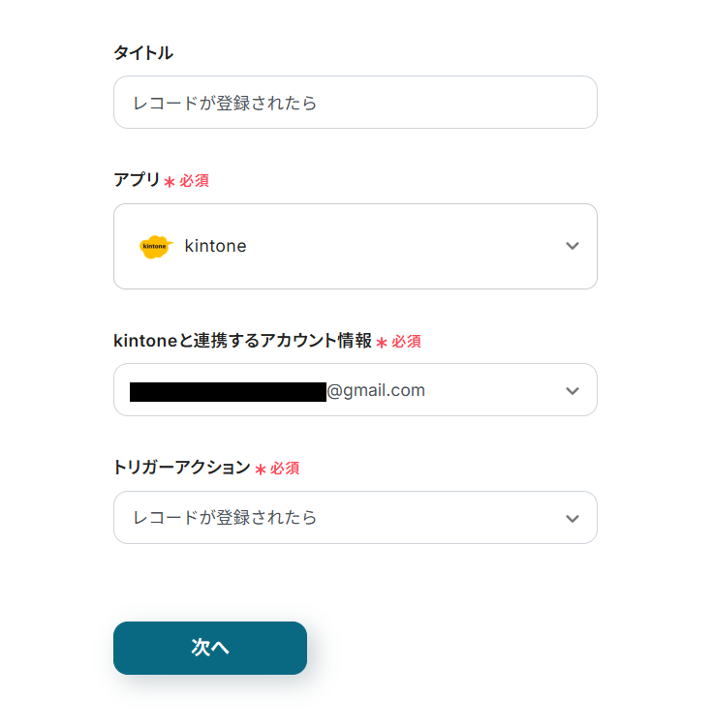
Task: Click the タイトル label
Action: click(x=143, y=53)
